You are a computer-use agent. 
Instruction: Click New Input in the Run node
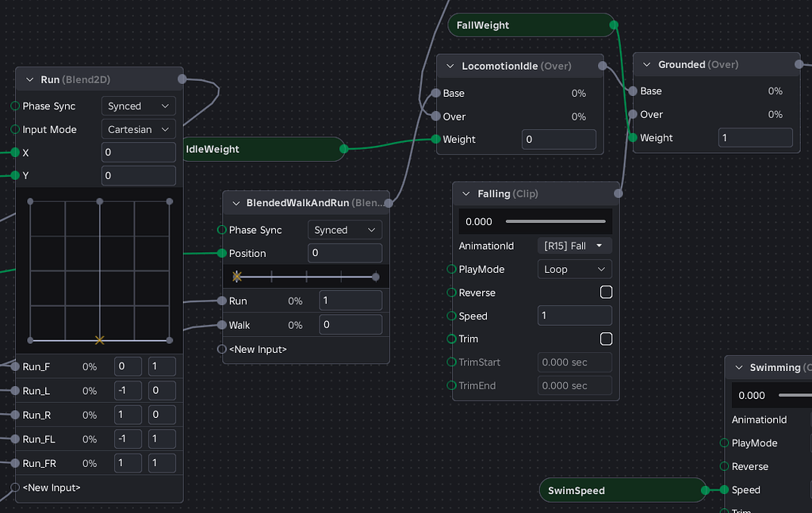[52, 487]
